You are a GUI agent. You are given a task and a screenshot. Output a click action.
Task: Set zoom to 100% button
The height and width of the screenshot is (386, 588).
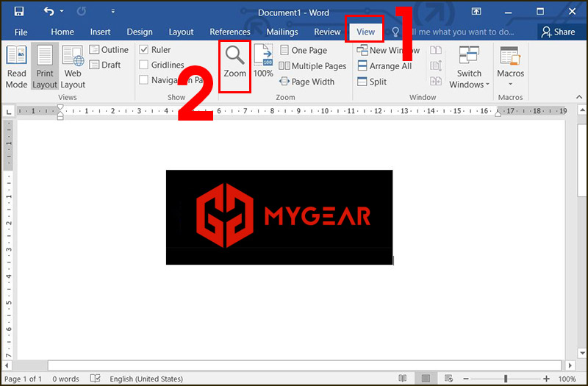point(263,61)
